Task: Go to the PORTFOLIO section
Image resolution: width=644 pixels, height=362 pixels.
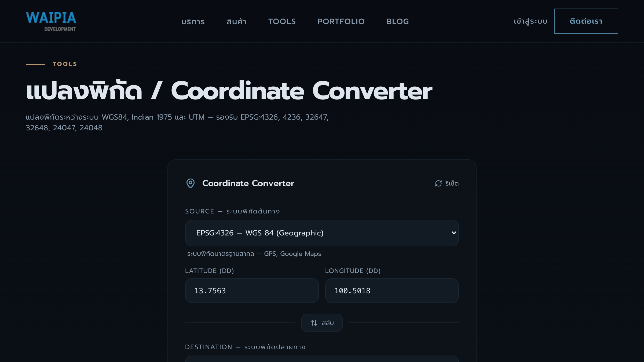Action: [341, 21]
